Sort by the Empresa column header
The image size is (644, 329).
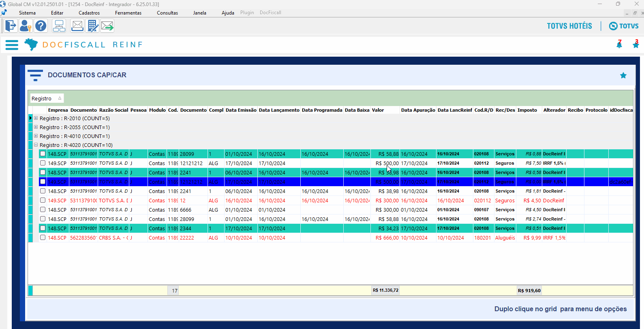(x=58, y=110)
